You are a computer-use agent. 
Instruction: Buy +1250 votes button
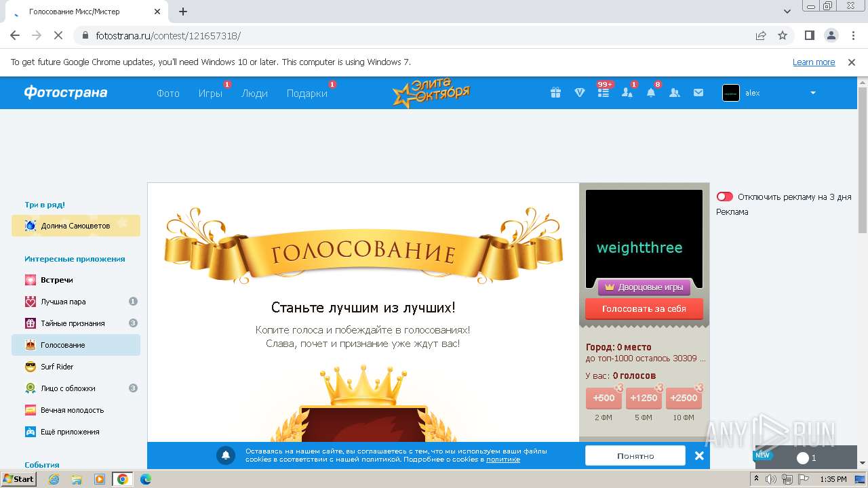point(644,398)
